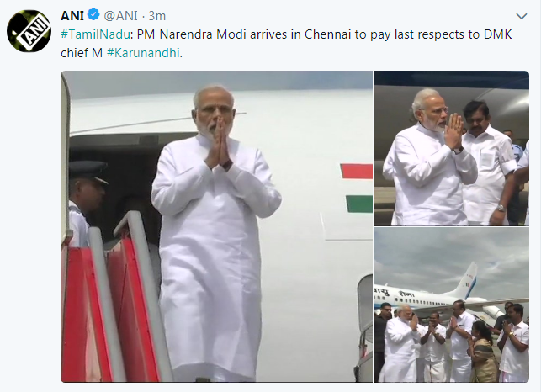Open the ANI profile avatar
The image size is (541, 392).
29,31
